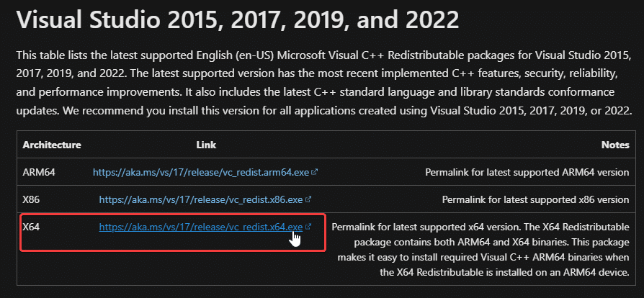Click the ARM64 architecture cell
The height and width of the screenshot is (298, 644).
(39, 173)
